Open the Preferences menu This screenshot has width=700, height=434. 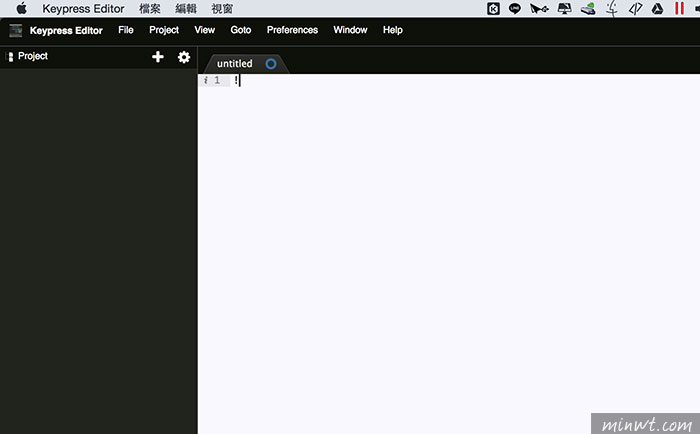point(292,30)
